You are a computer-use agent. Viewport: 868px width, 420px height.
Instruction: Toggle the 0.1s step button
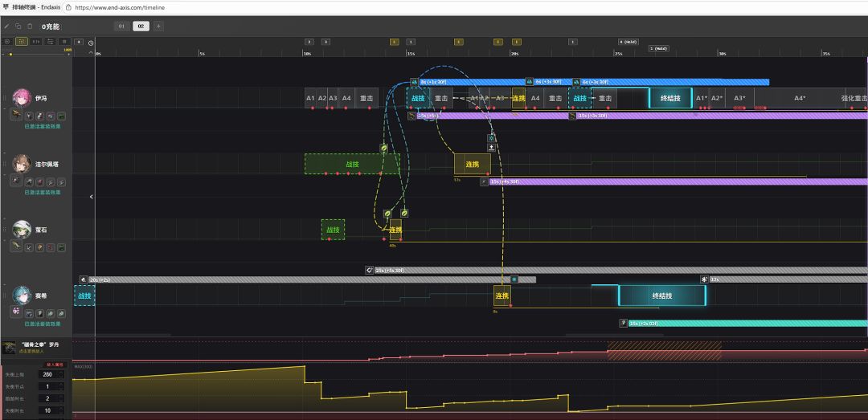coord(36,41)
